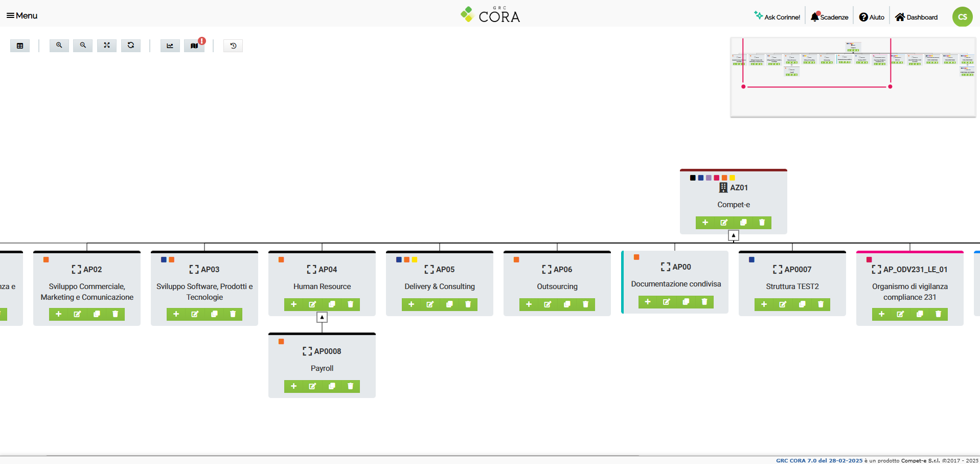
Task: Add a child node under AZ01 Compet-e
Action: click(705, 223)
